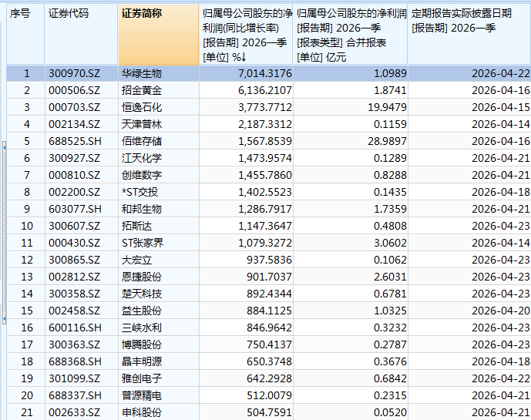
Task: Click row number 10 cell
Action: tap(27, 226)
